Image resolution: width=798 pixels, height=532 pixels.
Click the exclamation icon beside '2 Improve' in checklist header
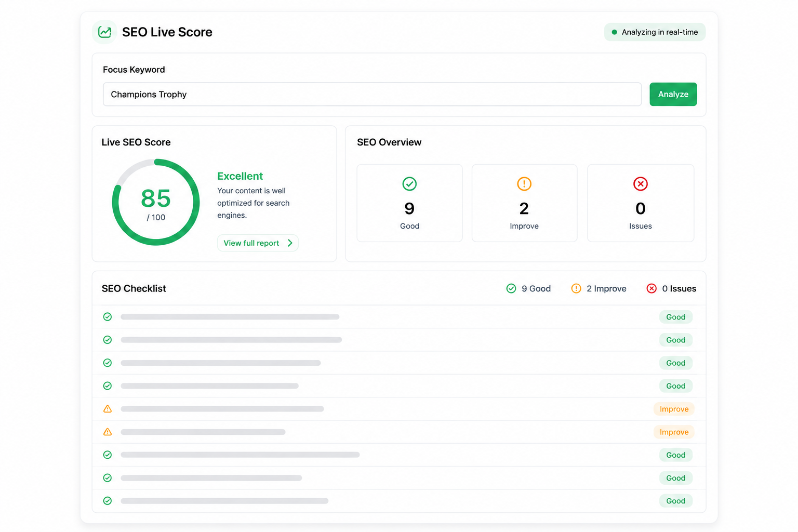[576, 288]
